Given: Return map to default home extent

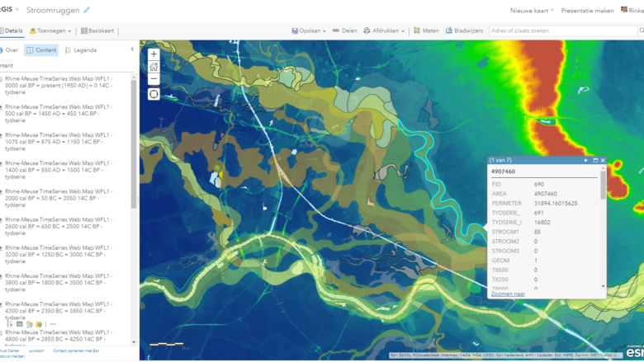Looking at the screenshot, I should pos(154,67).
